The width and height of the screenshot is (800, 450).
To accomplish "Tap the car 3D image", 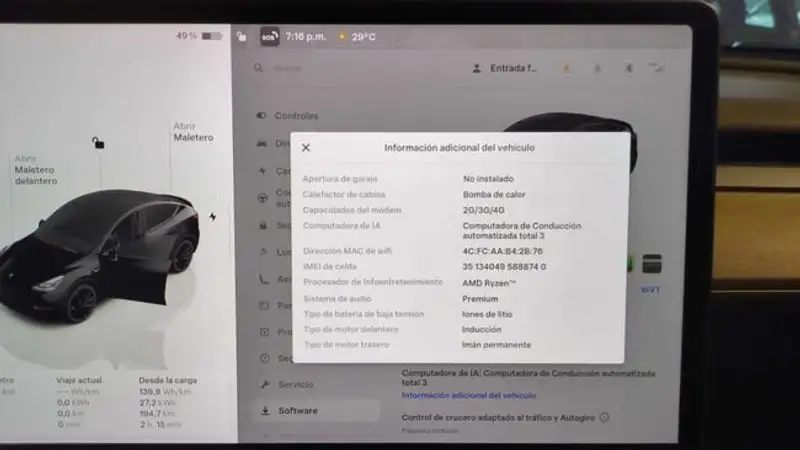I will 97,255.
